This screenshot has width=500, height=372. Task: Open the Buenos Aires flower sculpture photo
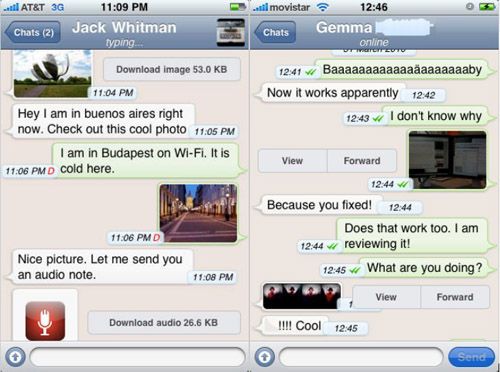(x=53, y=73)
